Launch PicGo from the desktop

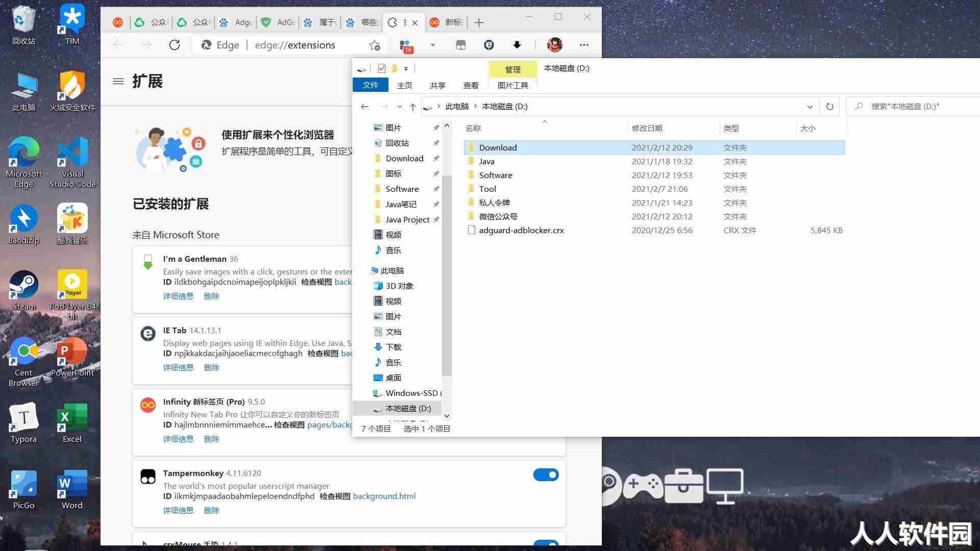pos(23,490)
